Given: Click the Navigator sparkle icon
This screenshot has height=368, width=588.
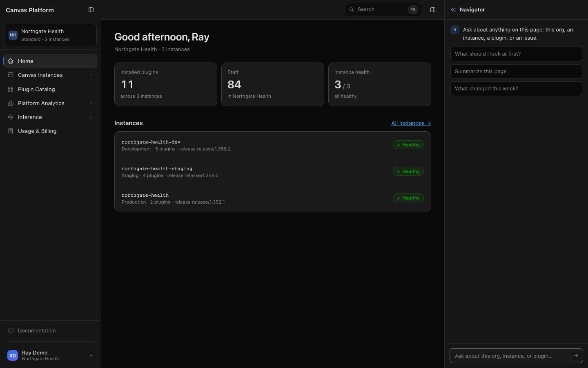Looking at the screenshot, I should (453, 9).
